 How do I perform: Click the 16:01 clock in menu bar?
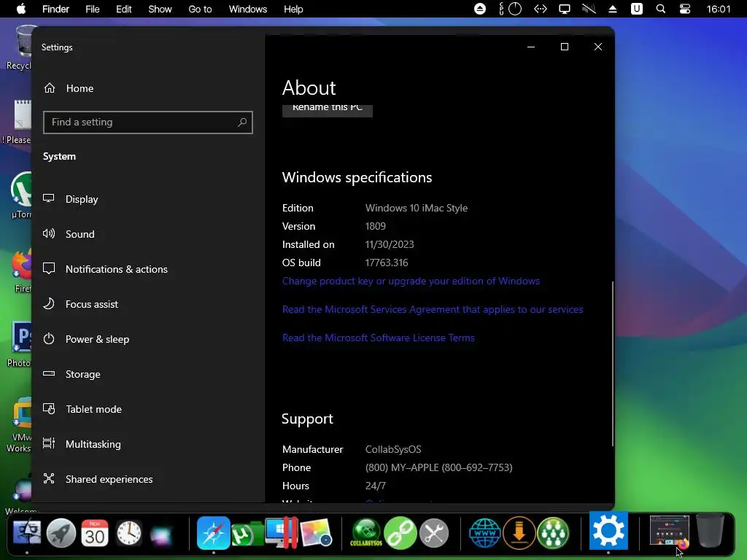[x=719, y=9]
